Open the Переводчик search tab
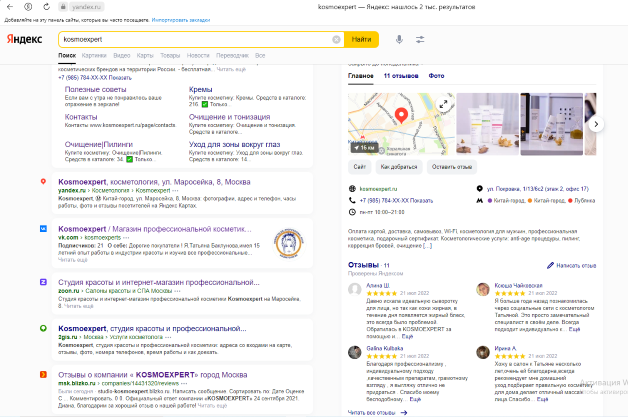Viewport: 628px width, 417px height. click(233, 55)
